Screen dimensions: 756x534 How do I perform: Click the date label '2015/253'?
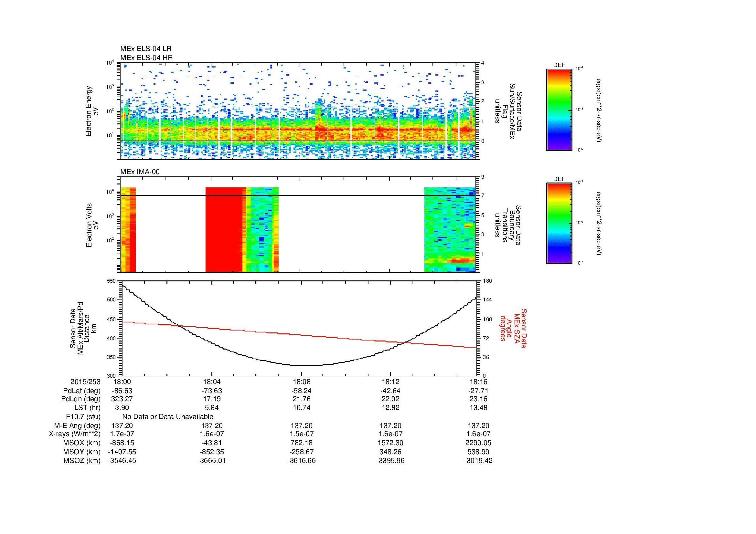click(x=85, y=382)
